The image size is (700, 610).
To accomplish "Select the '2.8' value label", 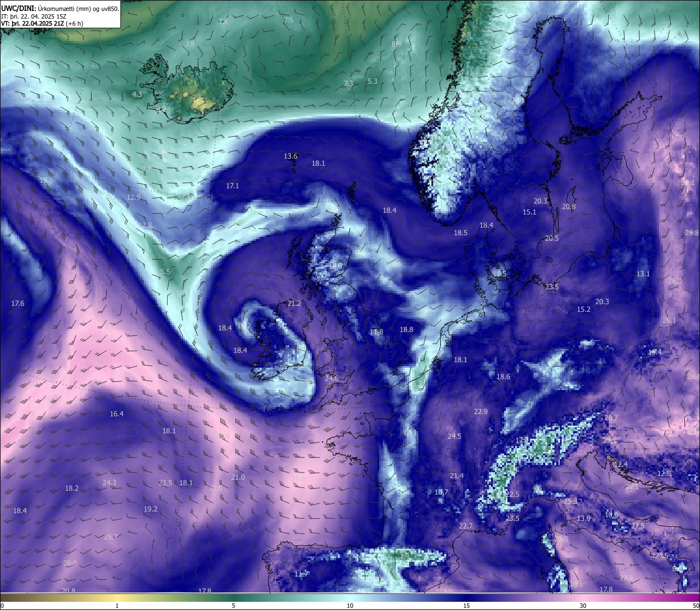I will [466, 35].
